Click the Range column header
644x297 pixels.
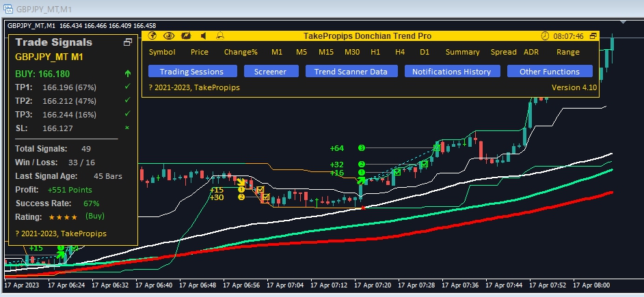pos(568,52)
